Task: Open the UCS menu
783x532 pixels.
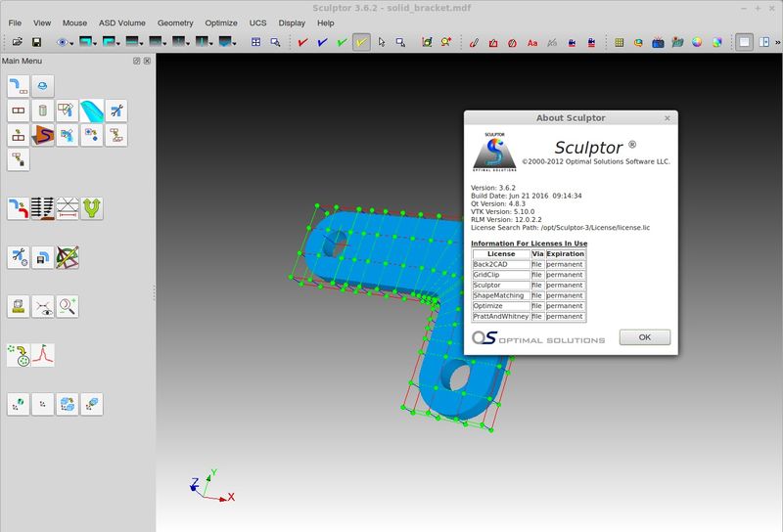Action: [258, 22]
